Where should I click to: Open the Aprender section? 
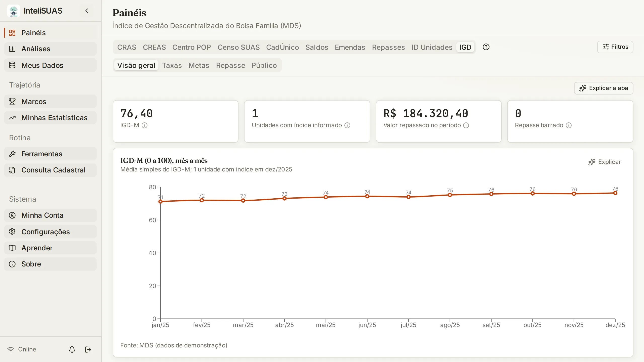pos(50,248)
